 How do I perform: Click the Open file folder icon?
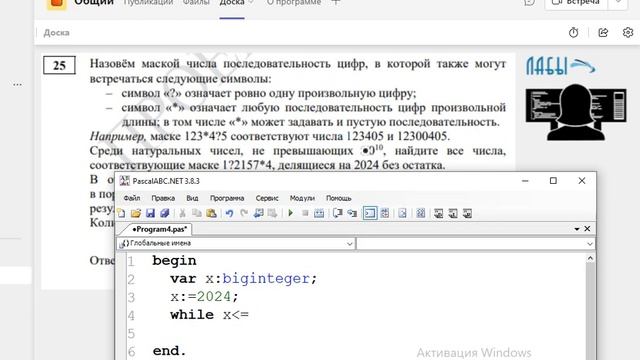click(136, 213)
